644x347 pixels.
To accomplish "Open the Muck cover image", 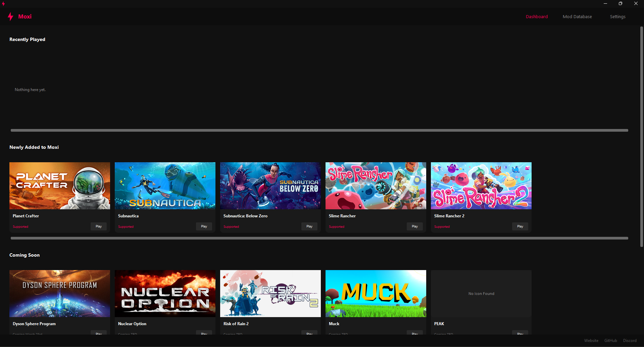I will pos(376,294).
